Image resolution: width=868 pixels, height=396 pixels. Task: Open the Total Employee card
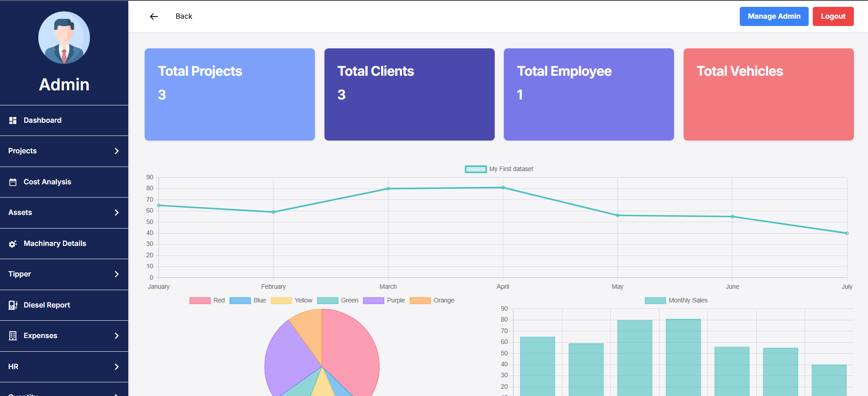click(x=589, y=94)
